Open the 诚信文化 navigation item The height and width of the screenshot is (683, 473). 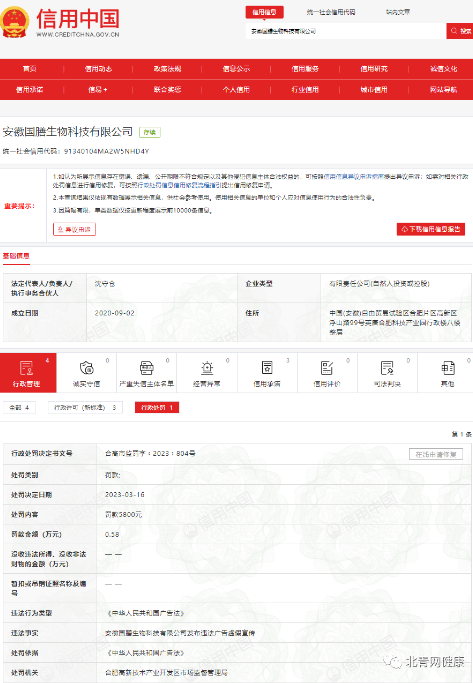pyautogui.click(x=443, y=69)
